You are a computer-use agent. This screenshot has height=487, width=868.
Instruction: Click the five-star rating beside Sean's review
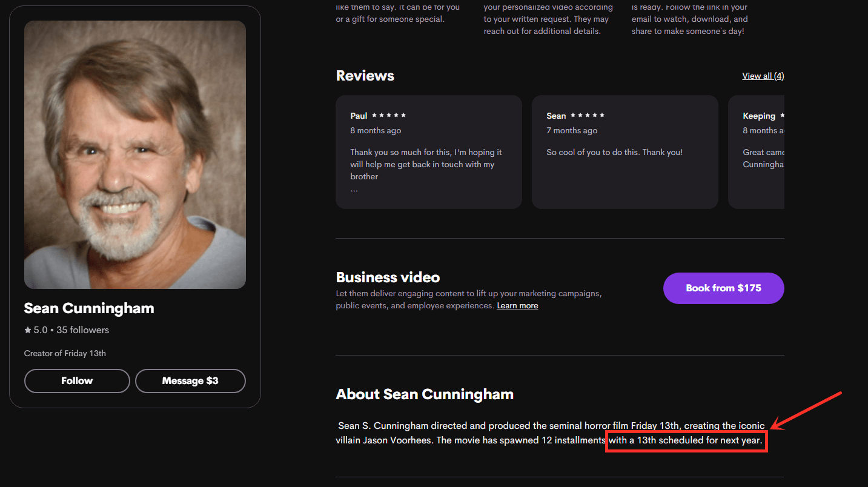click(x=588, y=115)
